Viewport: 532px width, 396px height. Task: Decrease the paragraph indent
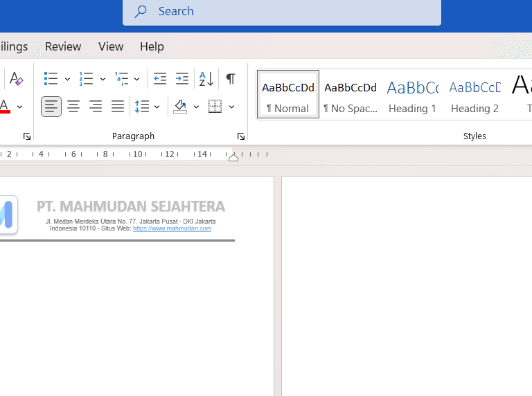(x=160, y=79)
